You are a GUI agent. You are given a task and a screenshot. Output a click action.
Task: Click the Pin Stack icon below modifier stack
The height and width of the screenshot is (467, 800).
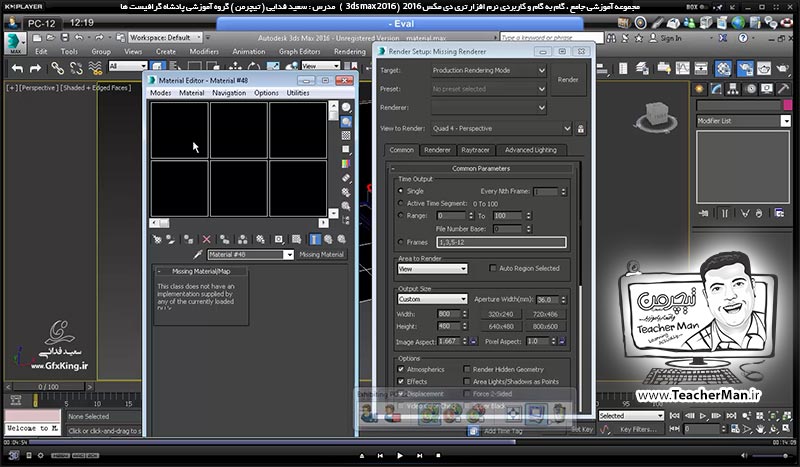pyautogui.click(x=704, y=213)
